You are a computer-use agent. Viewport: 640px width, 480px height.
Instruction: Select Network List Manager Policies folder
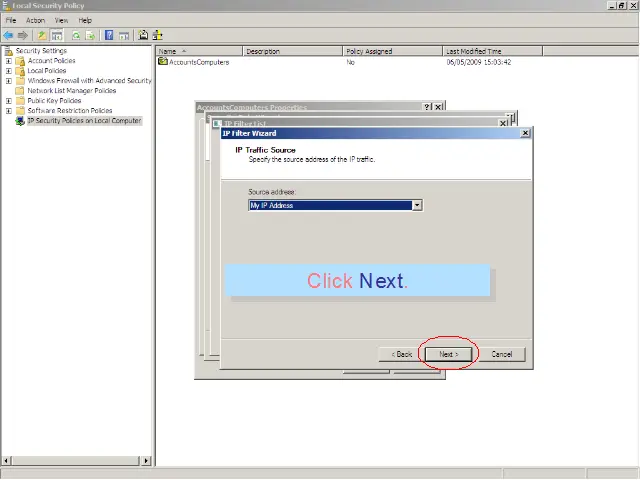71,91
